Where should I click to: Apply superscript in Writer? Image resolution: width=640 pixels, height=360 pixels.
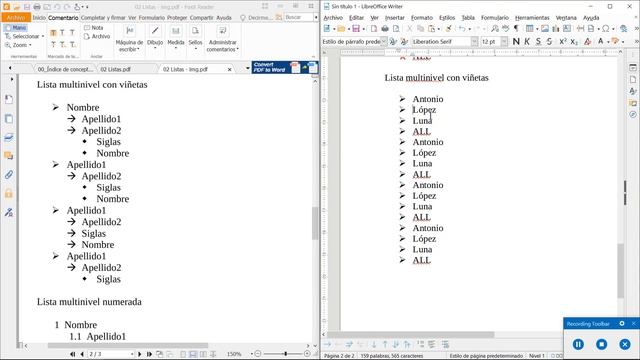click(x=563, y=41)
